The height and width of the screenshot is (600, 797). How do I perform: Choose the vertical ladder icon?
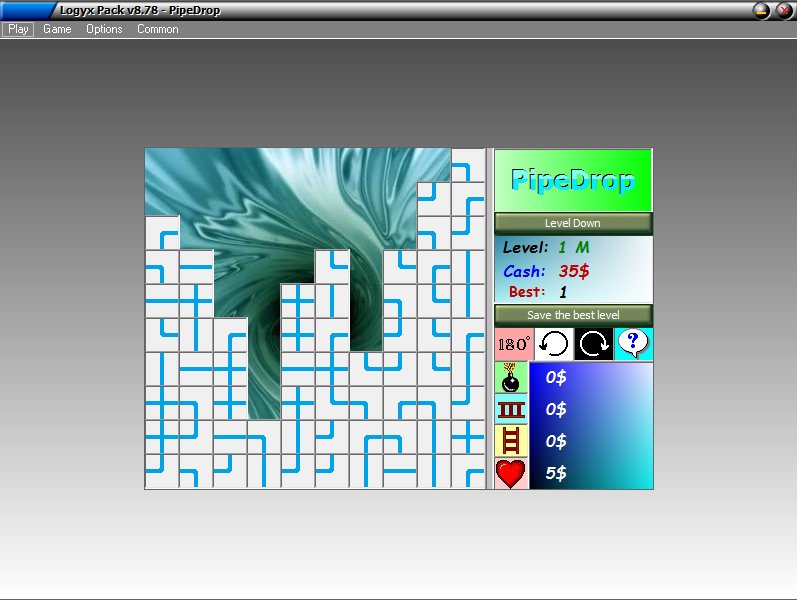[x=511, y=441]
